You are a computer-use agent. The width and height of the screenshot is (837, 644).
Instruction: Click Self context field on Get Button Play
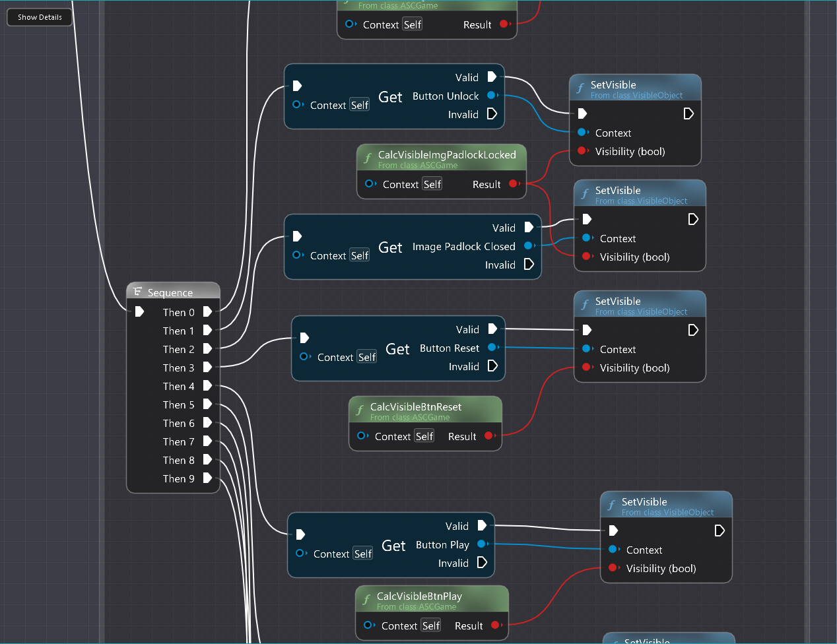point(362,554)
